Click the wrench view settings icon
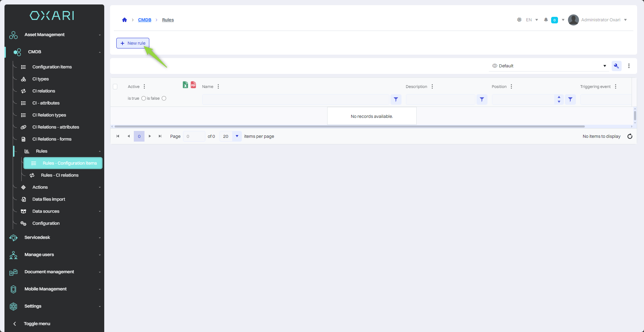 click(616, 66)
